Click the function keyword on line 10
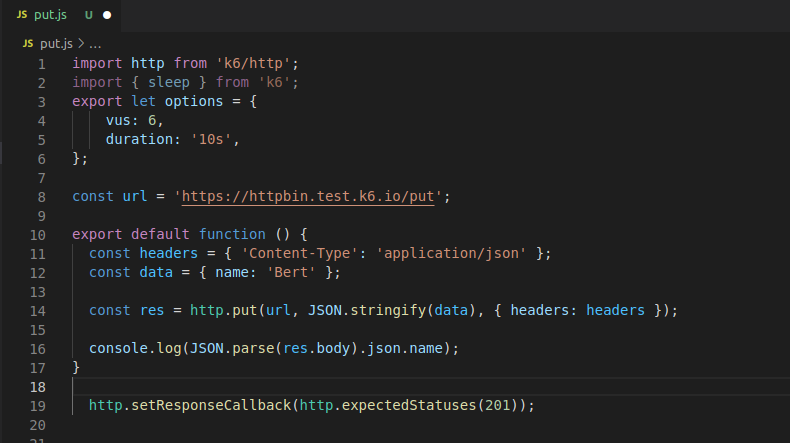The height and width of the screenshot is (443, 790). click(x=232, y=234)
